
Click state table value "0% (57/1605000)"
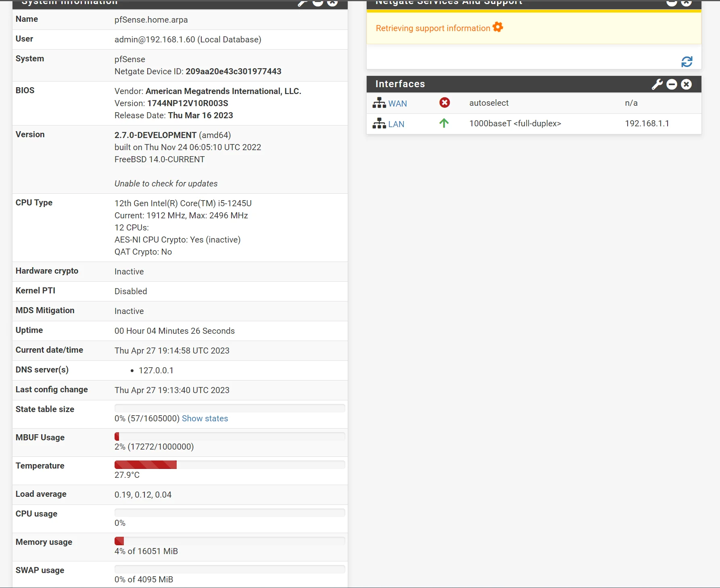[147, 419]
